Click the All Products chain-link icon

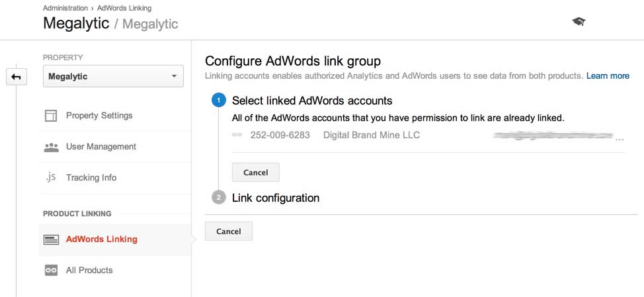click(x=51, y=270)
